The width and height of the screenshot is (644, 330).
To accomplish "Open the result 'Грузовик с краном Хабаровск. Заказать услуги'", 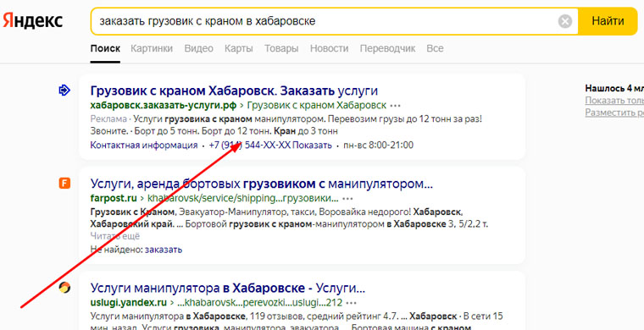I will (x=234, y=91).
